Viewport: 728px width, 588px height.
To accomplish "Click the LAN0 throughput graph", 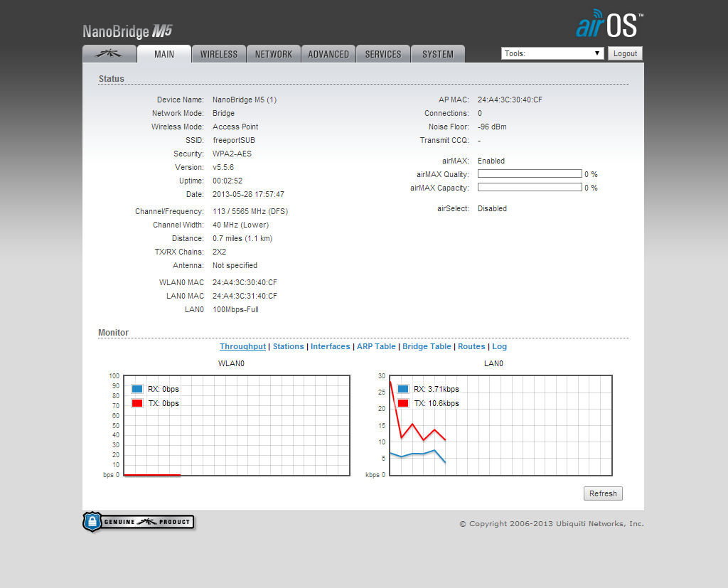I will coord(501,425).
